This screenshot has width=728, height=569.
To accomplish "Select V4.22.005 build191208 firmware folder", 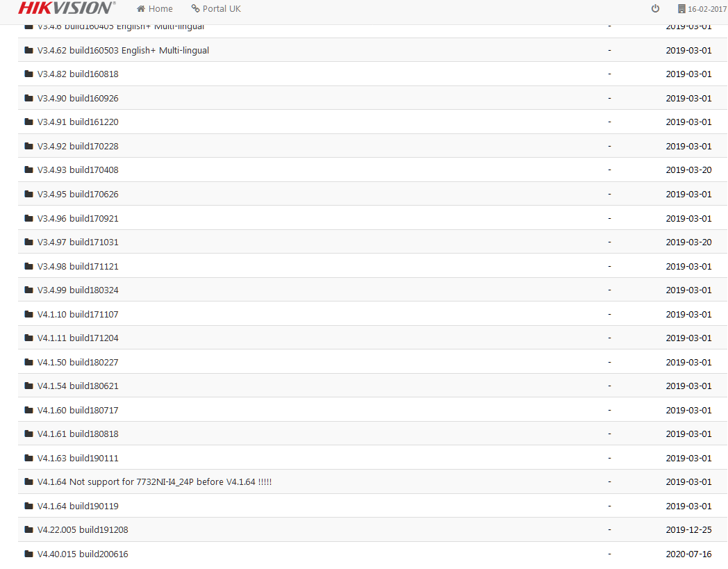I will (83, 530).
